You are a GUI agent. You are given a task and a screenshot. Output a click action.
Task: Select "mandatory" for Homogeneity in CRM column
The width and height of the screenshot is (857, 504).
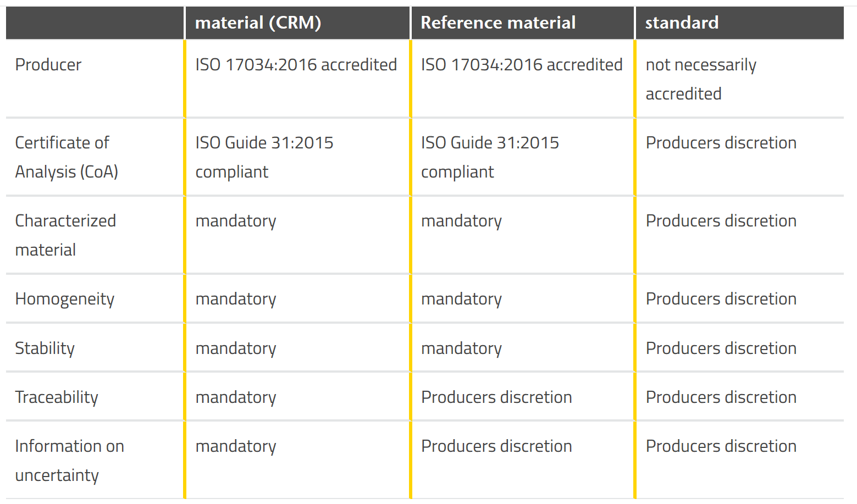(x=236, y=299)
